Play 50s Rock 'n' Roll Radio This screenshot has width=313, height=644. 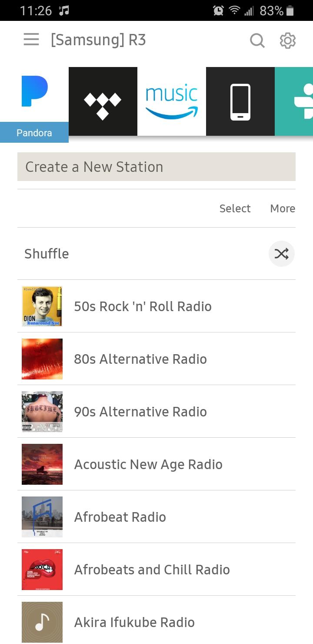143,306
